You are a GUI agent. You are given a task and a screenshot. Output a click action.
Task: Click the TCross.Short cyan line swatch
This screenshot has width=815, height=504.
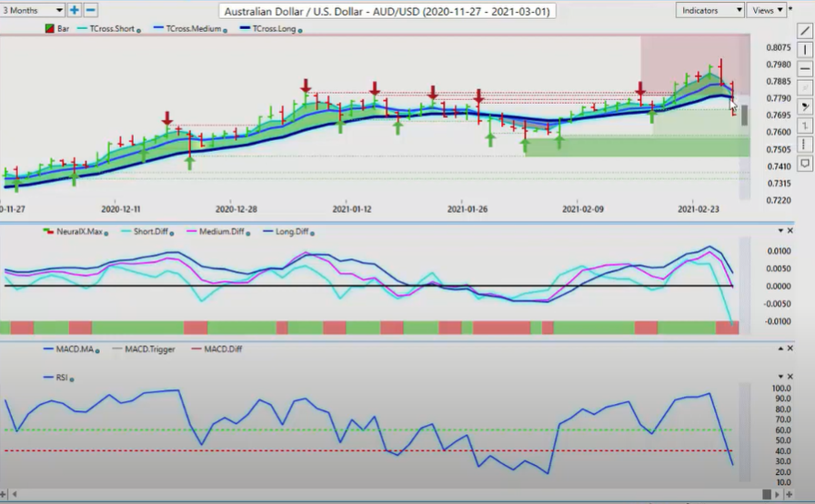click(x=82, y=28)
